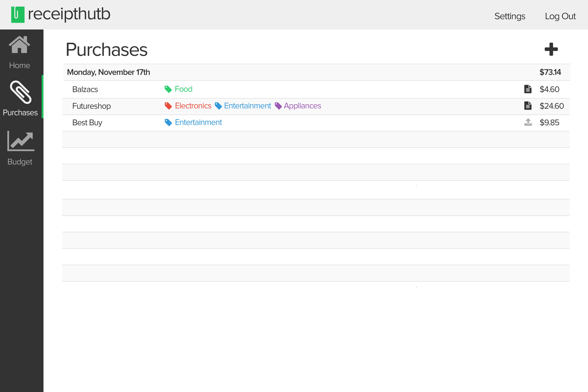The image size is (588, 392).
Task: Select the Monday, November 17th header row
Action: coord(108,72)
